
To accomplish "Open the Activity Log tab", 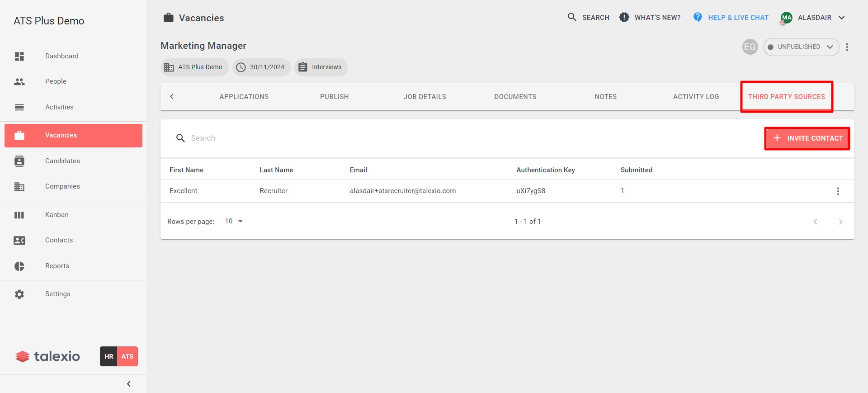I will point(696,97).
